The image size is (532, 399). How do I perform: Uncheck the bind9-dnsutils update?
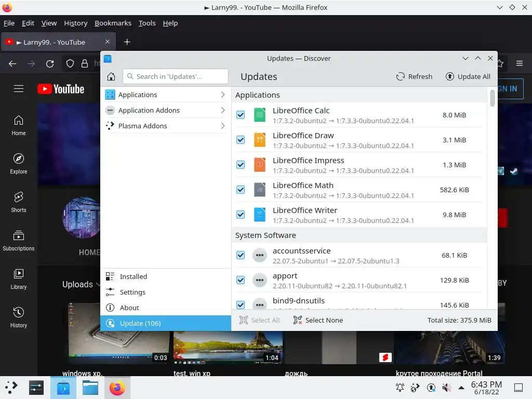click(241, 304)
